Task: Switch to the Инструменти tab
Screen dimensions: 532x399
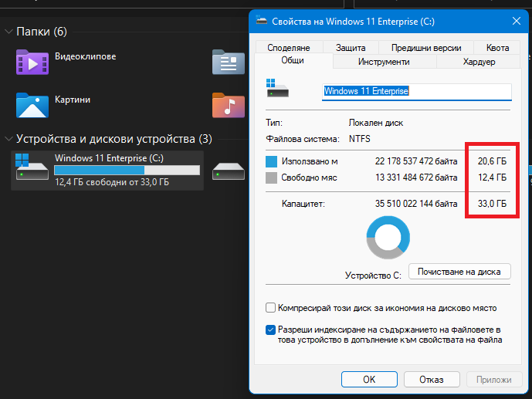Action: 384,62
